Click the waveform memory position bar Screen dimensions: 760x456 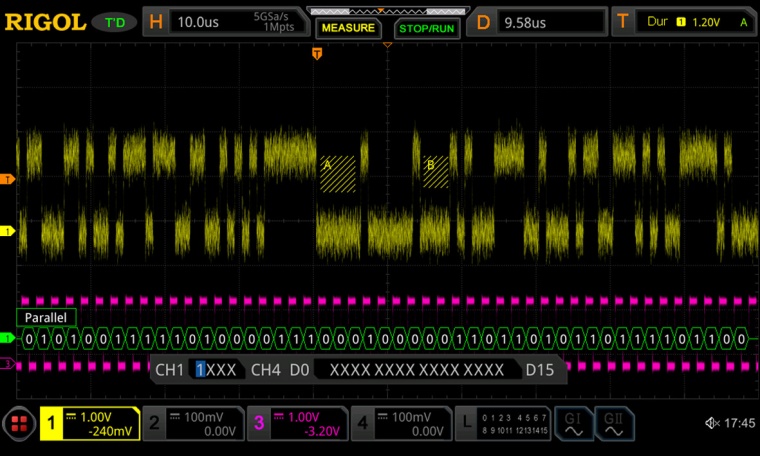click(385, 11)
